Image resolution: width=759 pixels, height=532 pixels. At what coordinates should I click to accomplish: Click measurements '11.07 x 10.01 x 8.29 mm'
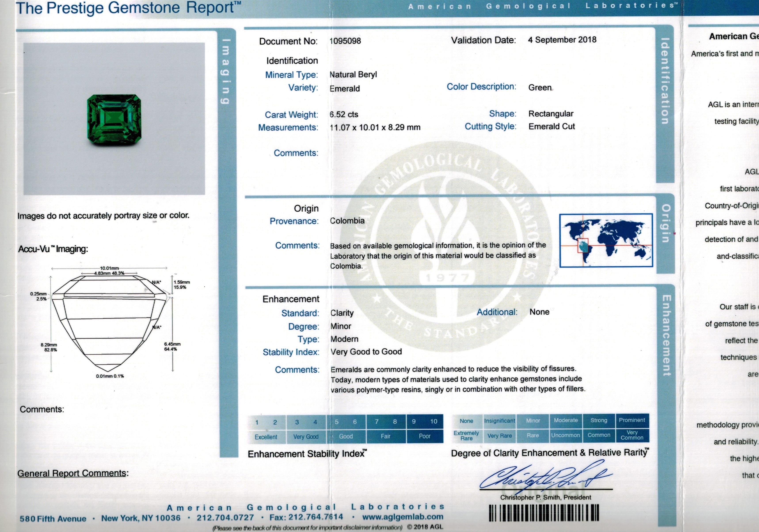375,127
